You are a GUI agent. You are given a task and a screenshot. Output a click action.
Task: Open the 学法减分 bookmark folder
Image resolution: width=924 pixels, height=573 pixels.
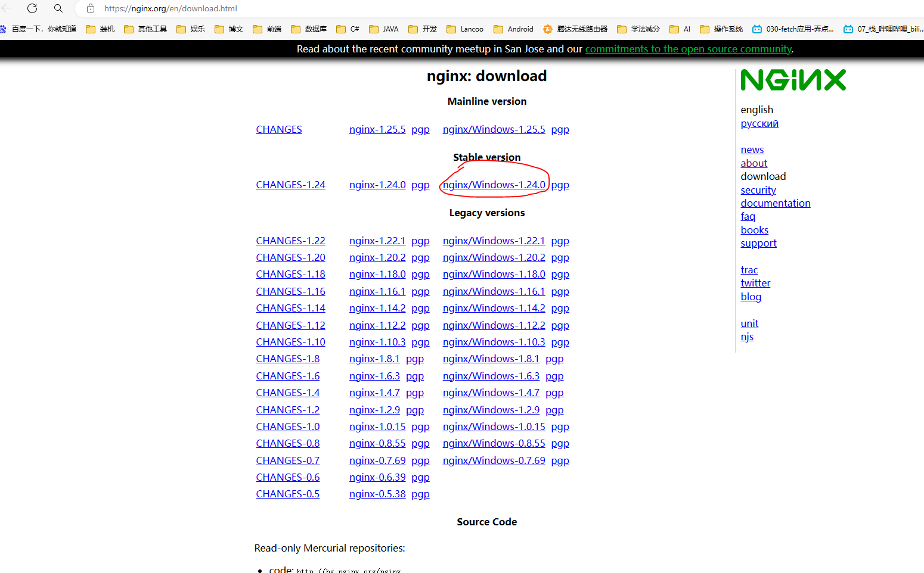(638, 29)
